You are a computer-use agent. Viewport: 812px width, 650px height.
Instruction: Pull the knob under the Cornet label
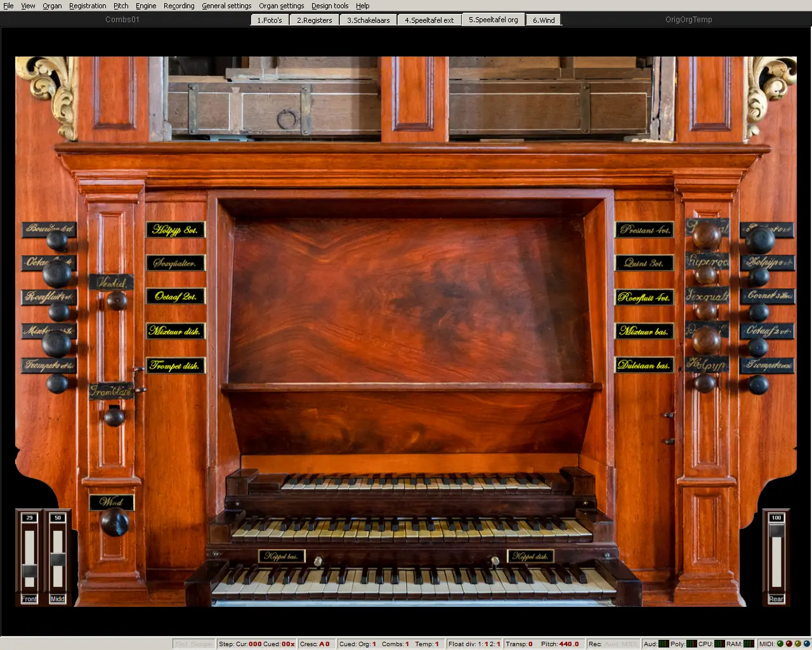(758, 312)
